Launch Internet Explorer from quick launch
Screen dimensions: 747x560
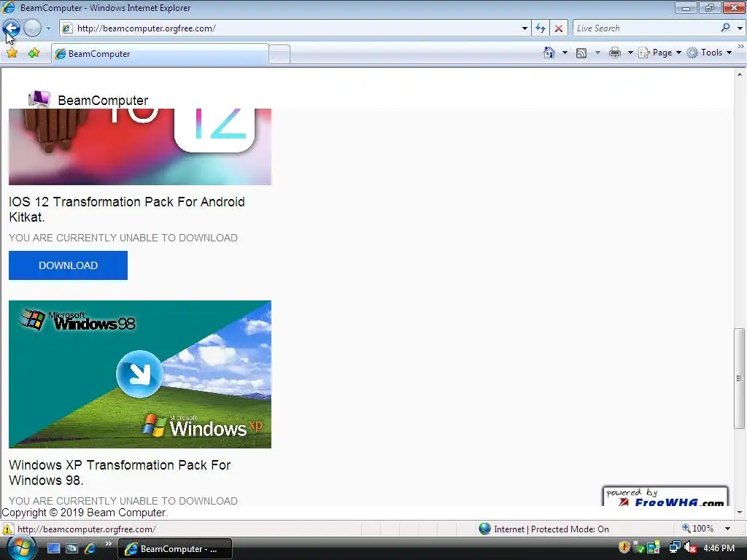tap(90, 548)
